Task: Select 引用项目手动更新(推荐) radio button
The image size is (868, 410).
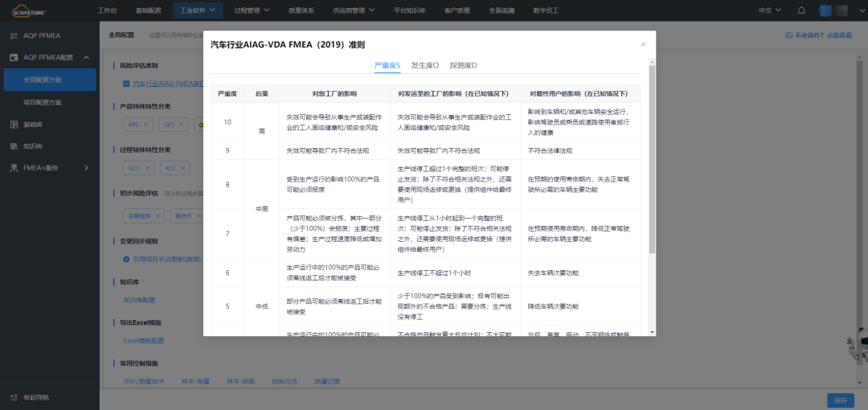Action: (126, 259)
